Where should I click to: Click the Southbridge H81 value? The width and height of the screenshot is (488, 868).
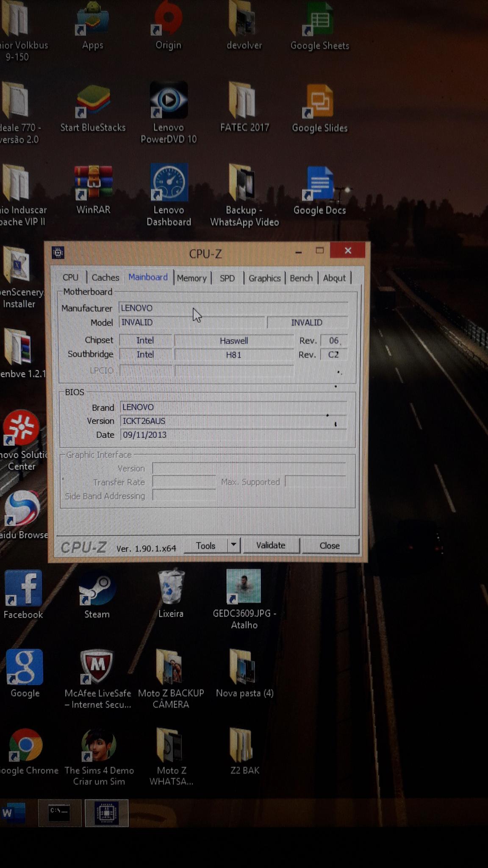pyautogui.click(x=233, y=355)
